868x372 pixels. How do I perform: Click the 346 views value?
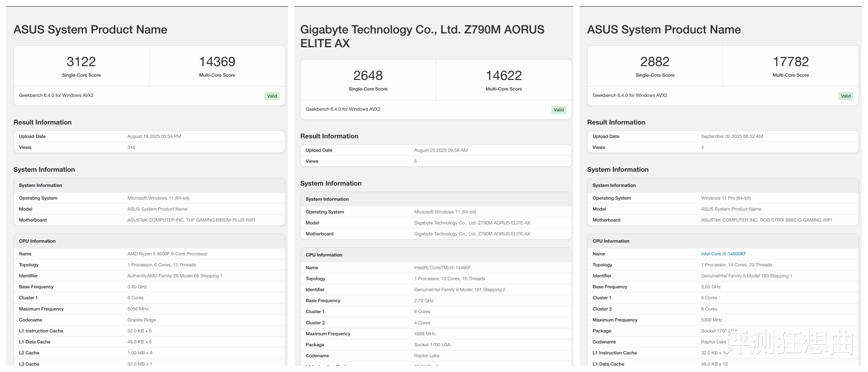pos(131,147)
